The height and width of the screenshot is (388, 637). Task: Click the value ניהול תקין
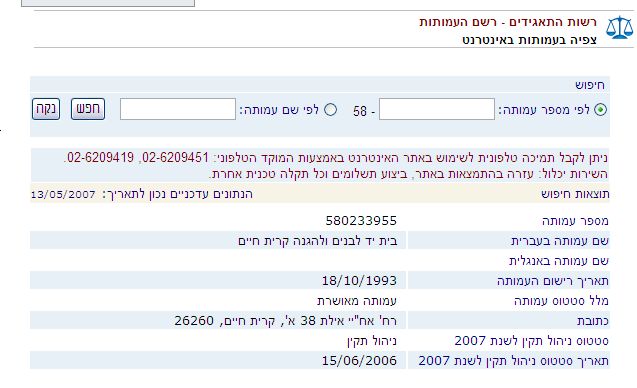(x=372, y=340)
